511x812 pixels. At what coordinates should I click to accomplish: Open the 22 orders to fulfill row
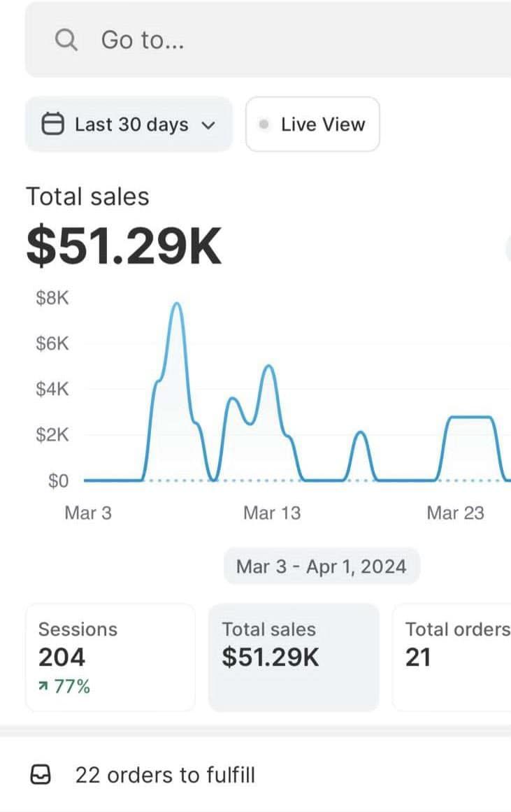[x=165, y=775]
